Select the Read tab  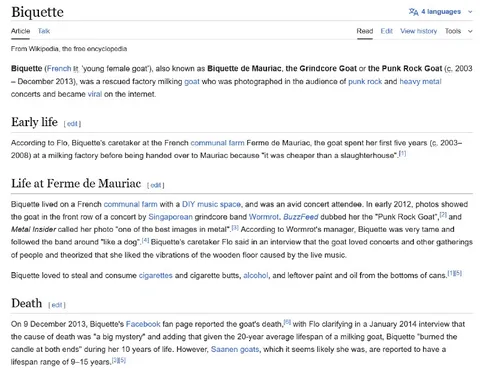click(x=365, y=31)
